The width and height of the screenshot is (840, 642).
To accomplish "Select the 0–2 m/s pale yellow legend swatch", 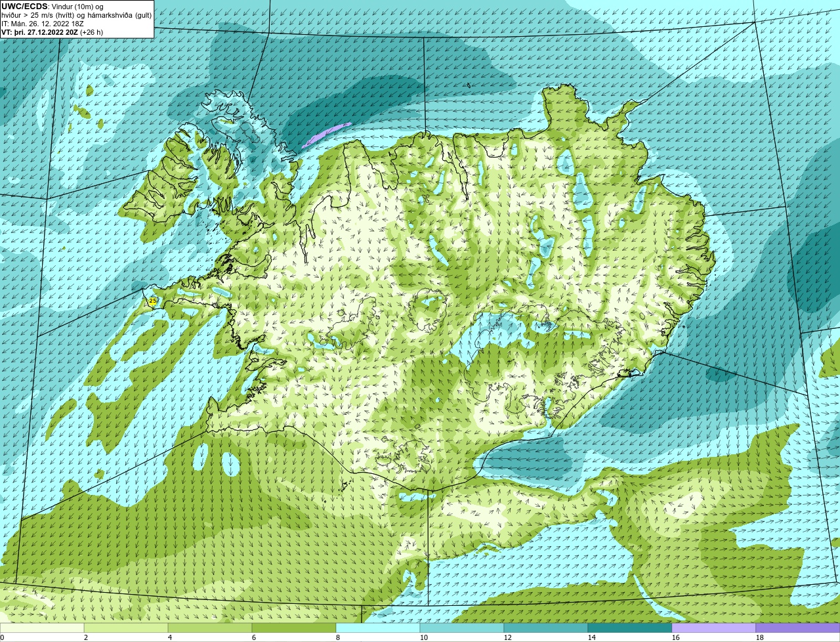I will pyautogui.click(x=42, y=628).
